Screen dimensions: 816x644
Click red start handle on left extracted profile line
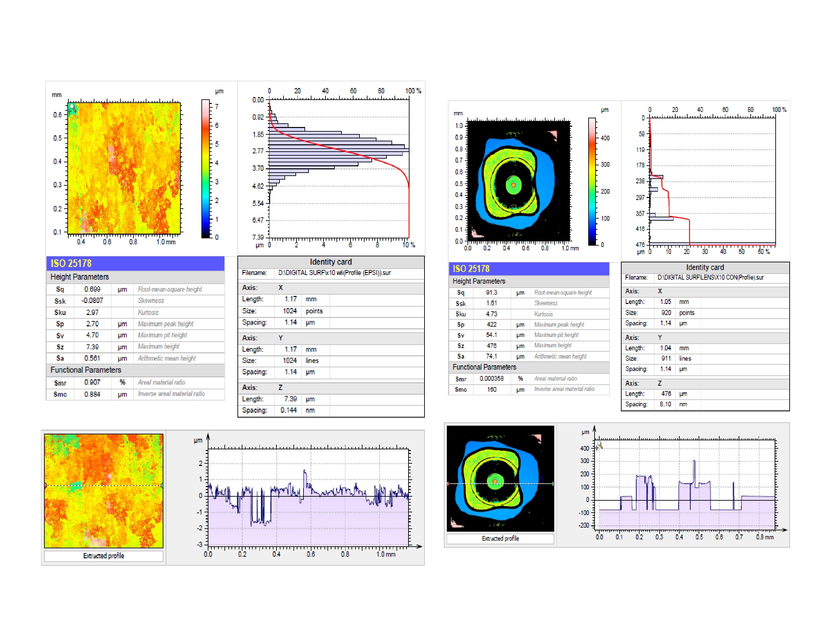(45, 486)
